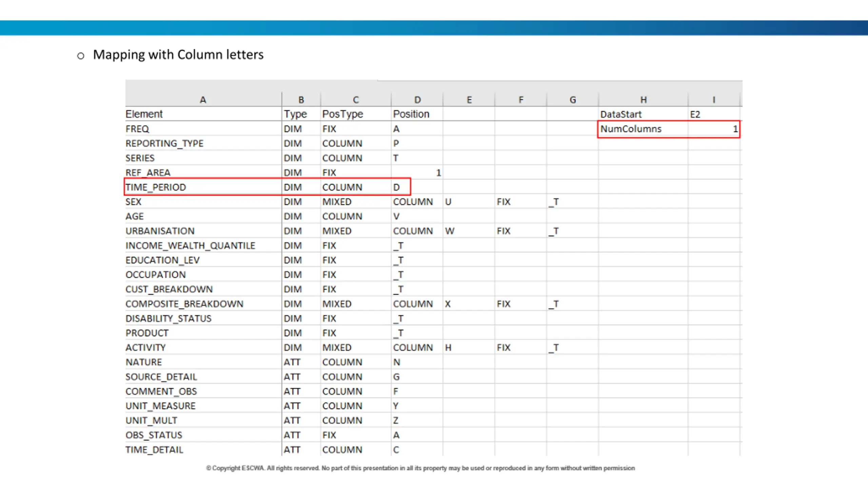Select the INCOME_WEALTH_QUANTILE cell

[203, 245]
